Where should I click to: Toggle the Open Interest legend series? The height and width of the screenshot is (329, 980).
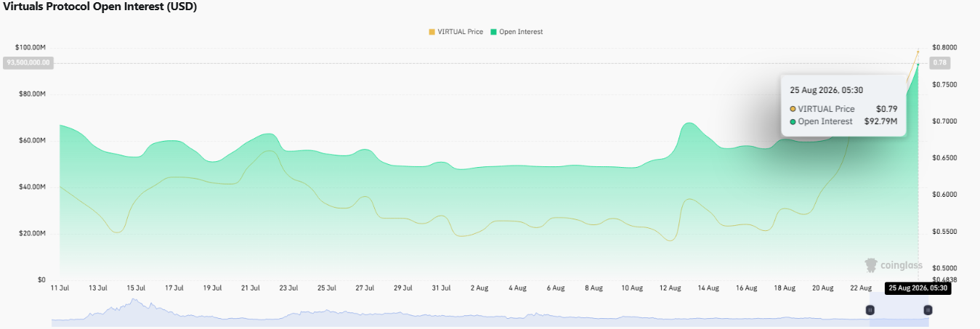517,32
